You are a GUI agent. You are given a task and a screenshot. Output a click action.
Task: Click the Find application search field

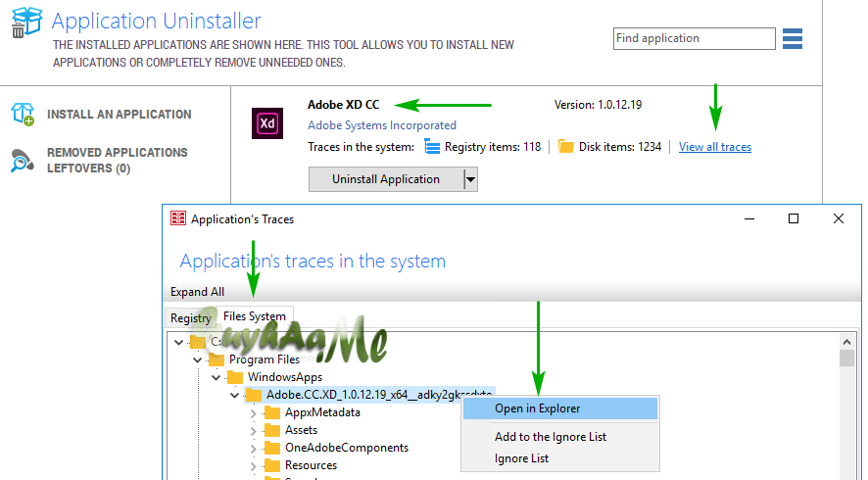(x=695, y=39)
